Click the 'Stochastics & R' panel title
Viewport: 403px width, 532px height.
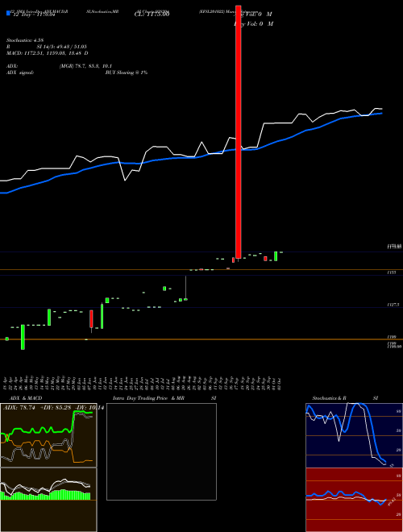[x=329, y=398]
